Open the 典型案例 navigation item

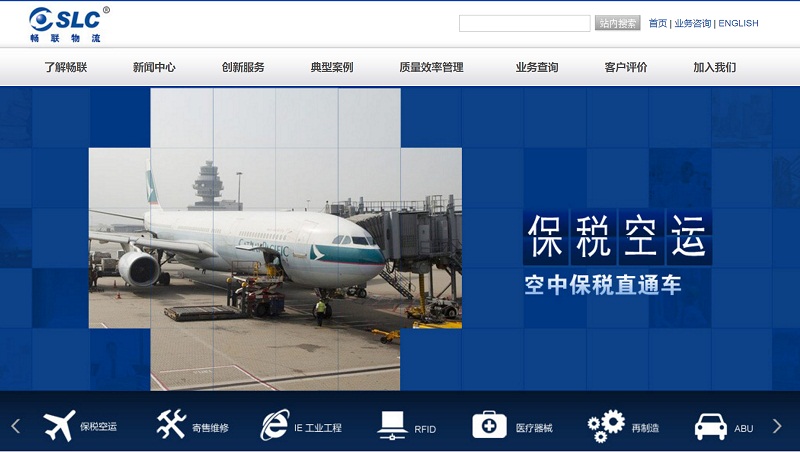[x=332, y=68]
